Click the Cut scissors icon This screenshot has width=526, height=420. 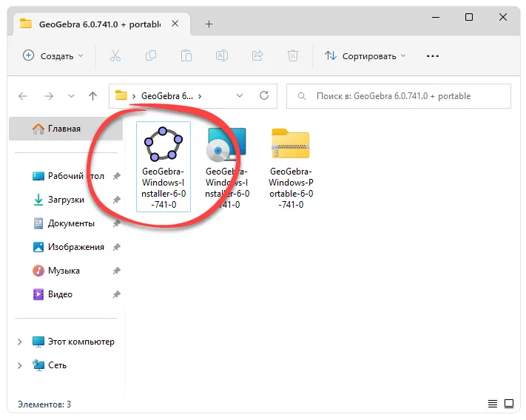[115, 55]
